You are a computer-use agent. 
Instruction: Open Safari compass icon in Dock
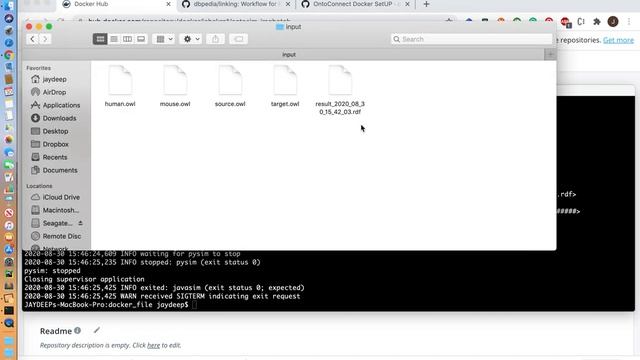[9, 42]
